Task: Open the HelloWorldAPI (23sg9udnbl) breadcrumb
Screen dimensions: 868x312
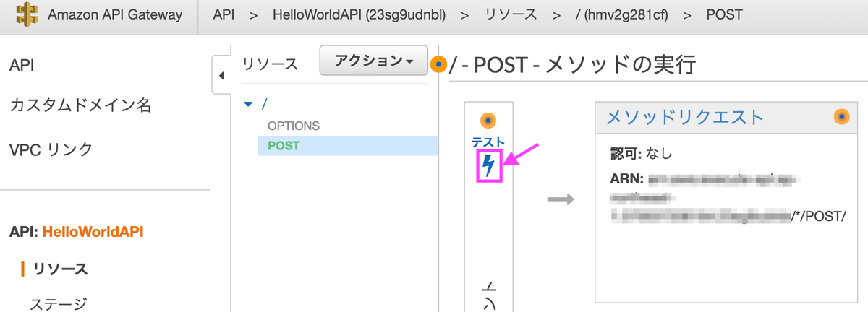Action: [359, 14]
